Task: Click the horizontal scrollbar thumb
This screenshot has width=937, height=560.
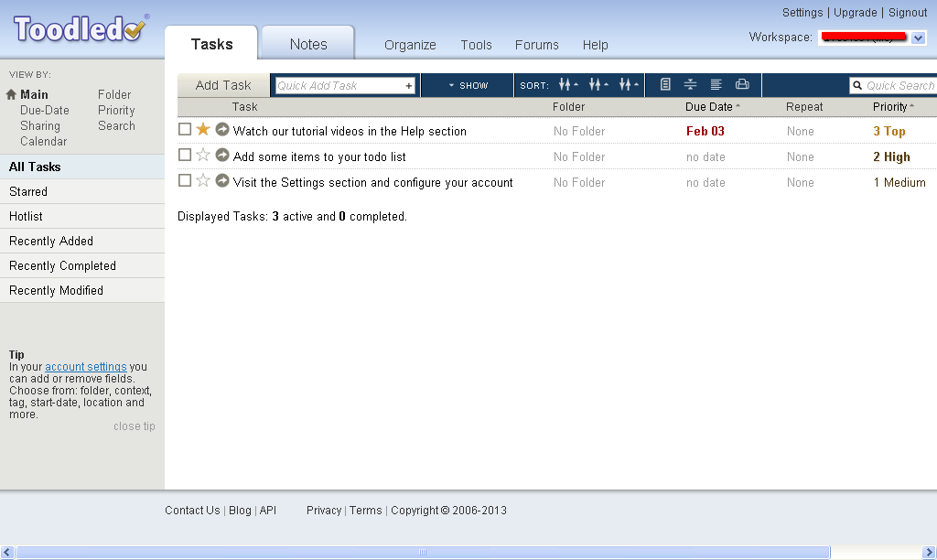Action: [423, 553]
